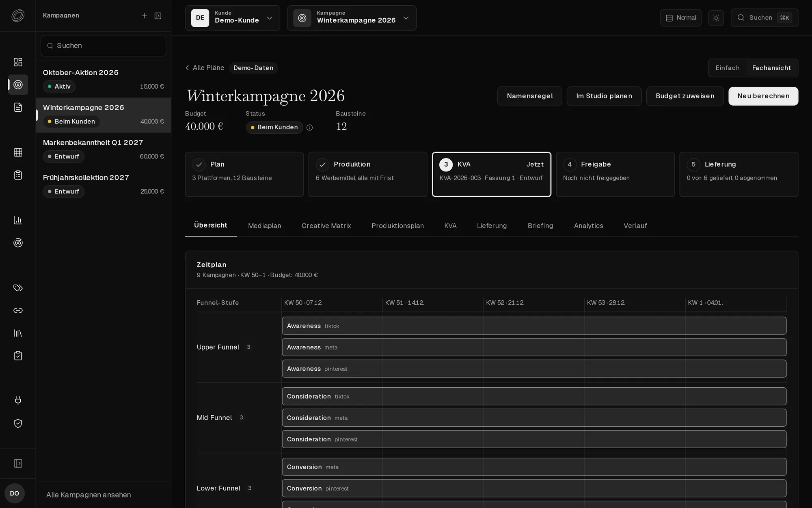This screenshot has height=508, width=812.
Task: Open the radar icon in sidebar
Action: [18, 243]
